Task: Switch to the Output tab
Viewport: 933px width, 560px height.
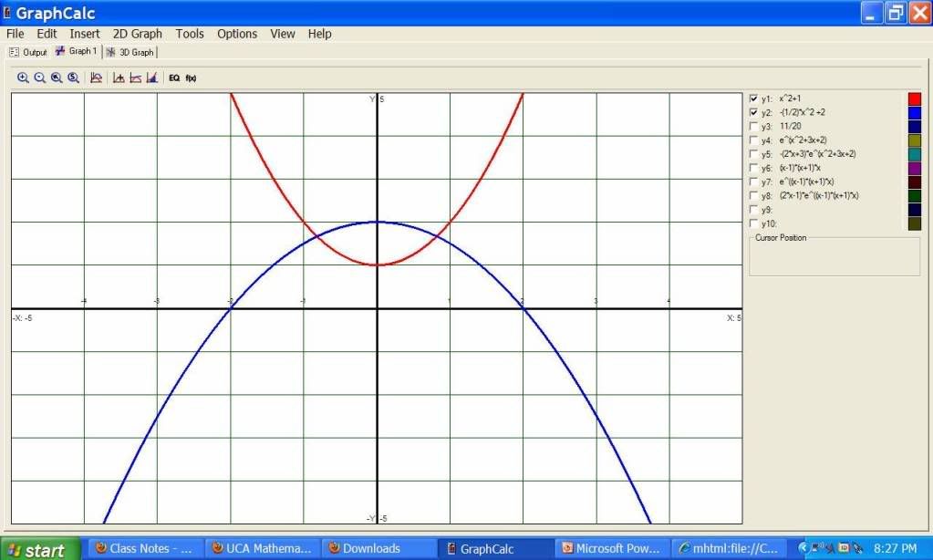Action: point(28,52)
